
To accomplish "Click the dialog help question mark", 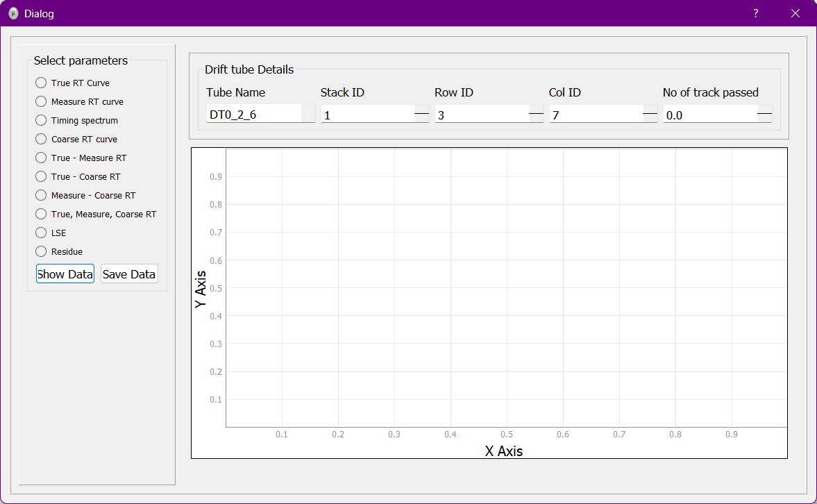I will click(x=755, y=14).
